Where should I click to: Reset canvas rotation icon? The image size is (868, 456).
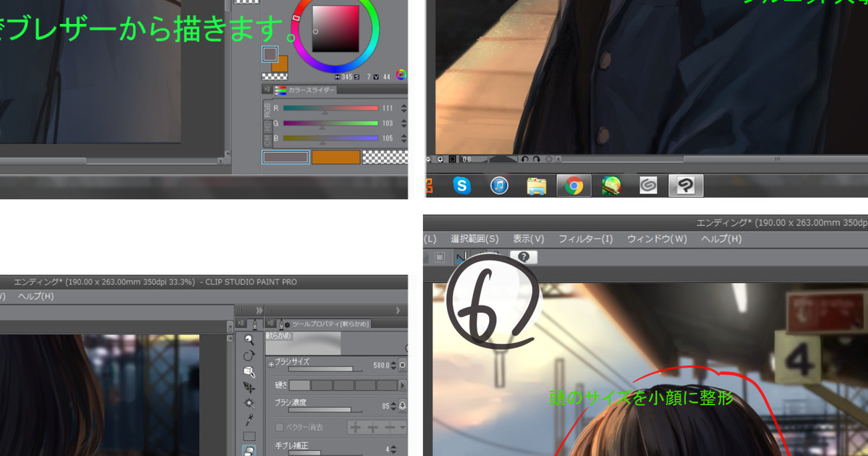click(x=548, y=159)
